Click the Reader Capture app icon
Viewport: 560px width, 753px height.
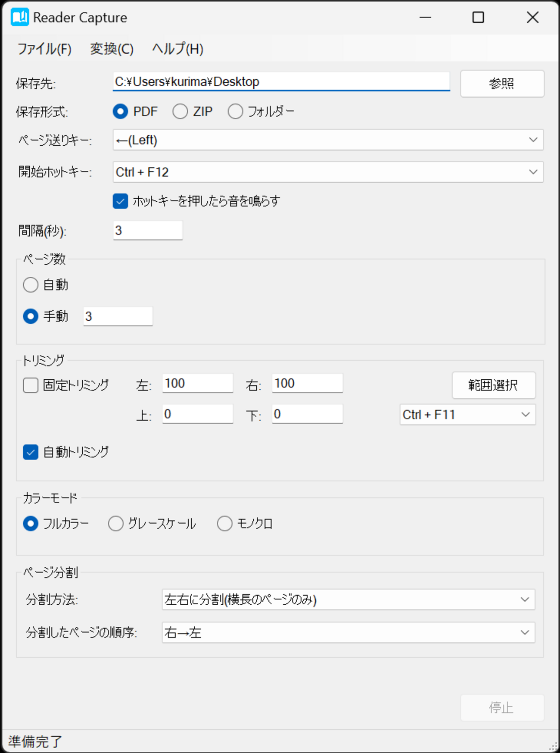(x=19, y=17)
